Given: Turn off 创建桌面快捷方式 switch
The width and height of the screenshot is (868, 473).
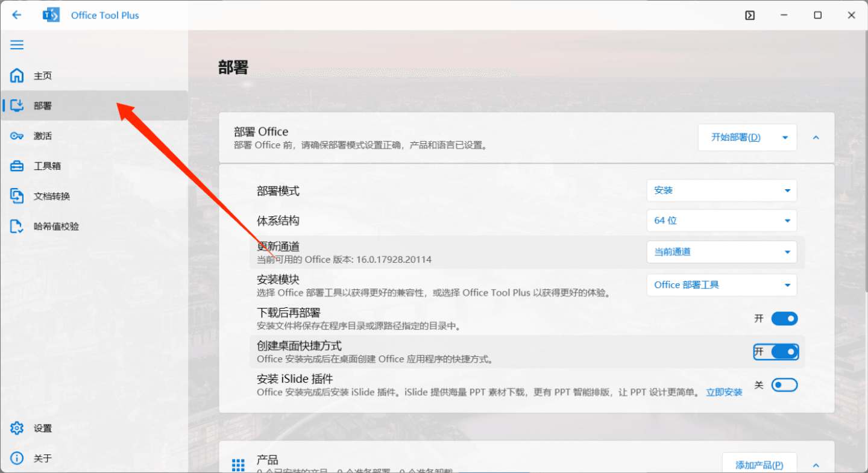Looking at the screenshot, I should [x=784, y=352].
